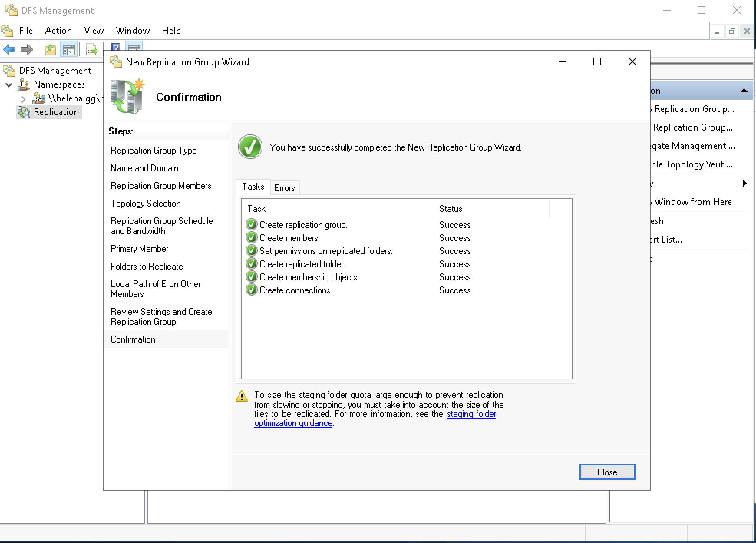Click the blue Back arrow toolbar icon
The width and height of the screenshot is (756, 543).
(x=9, y=50)
